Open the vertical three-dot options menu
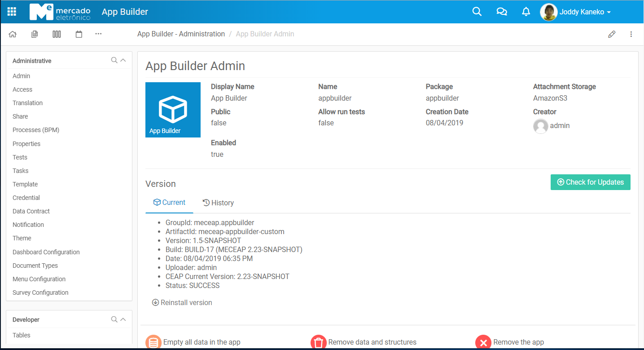The image size is (644, 350). tap(631, 34)
